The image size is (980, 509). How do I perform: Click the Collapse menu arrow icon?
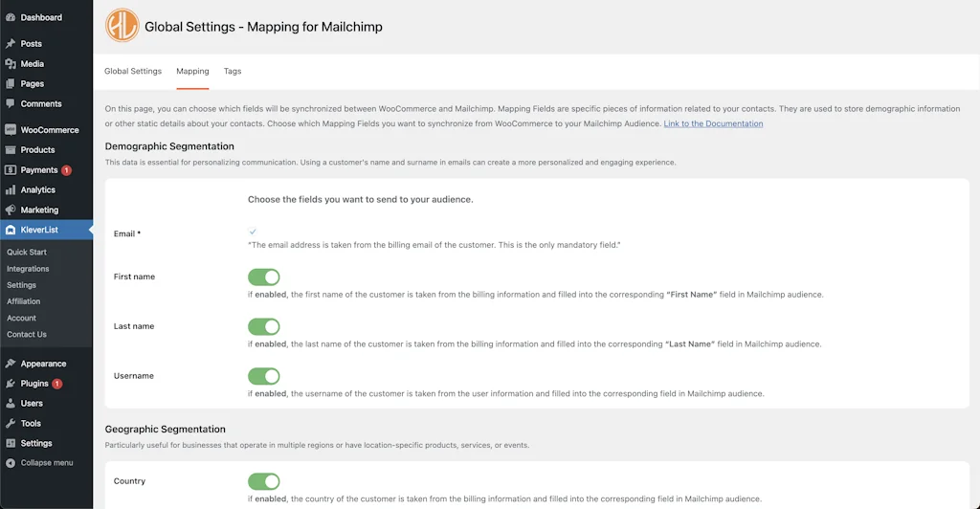(x=11, y=463)
